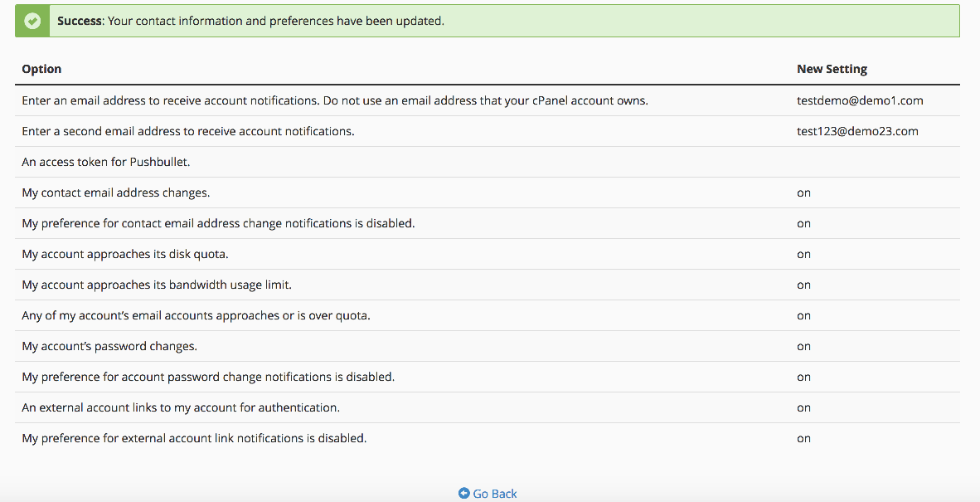Click the email accounts over quota row
This screenshot has width=980, height=502.
(x=196, y=315)
